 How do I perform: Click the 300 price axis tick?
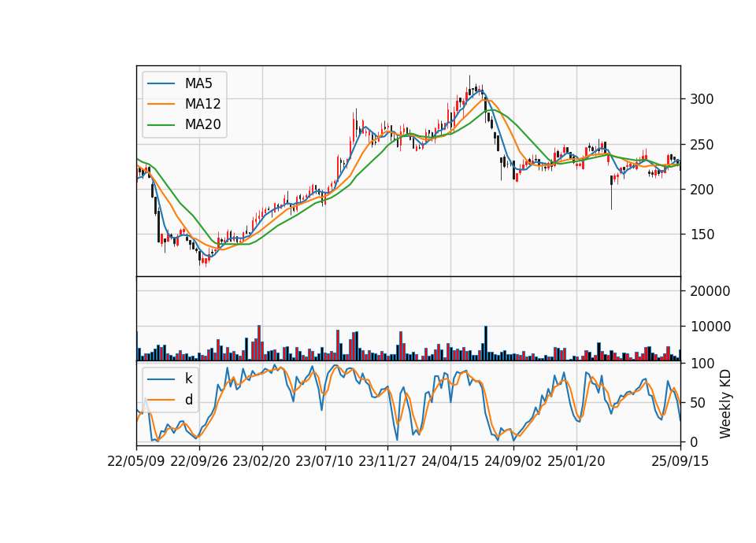coord(702,99)
